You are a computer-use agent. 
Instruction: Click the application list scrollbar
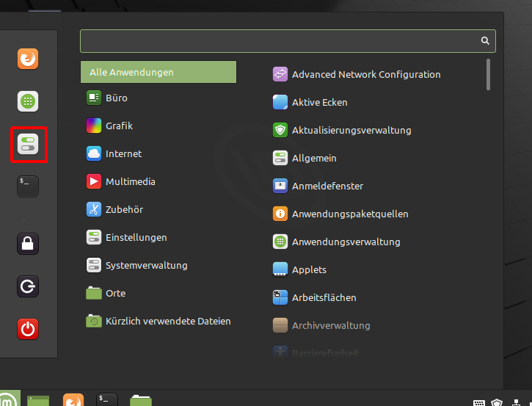pyautogui.click(x=488, y=75)
